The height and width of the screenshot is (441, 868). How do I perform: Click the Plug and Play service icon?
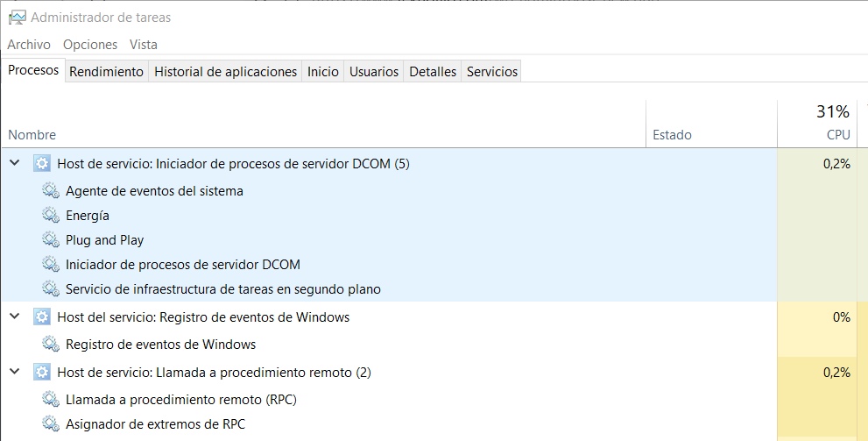(x=51, y=240)
